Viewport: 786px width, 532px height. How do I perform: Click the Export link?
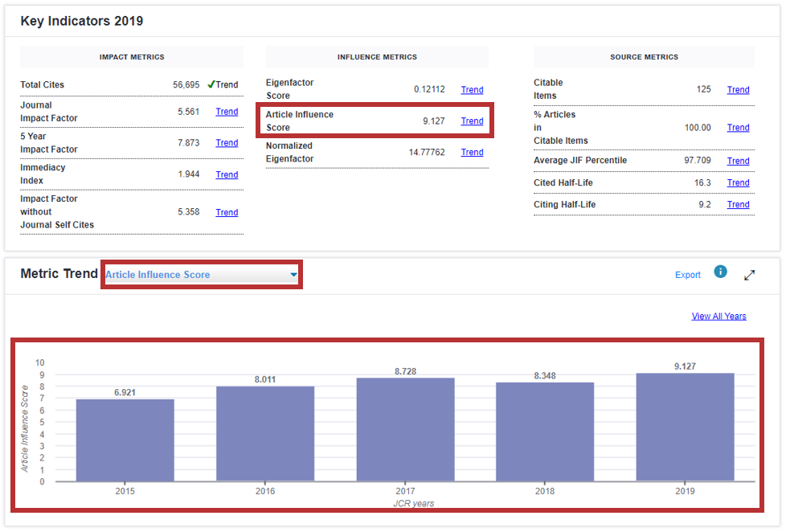[687, 275]
